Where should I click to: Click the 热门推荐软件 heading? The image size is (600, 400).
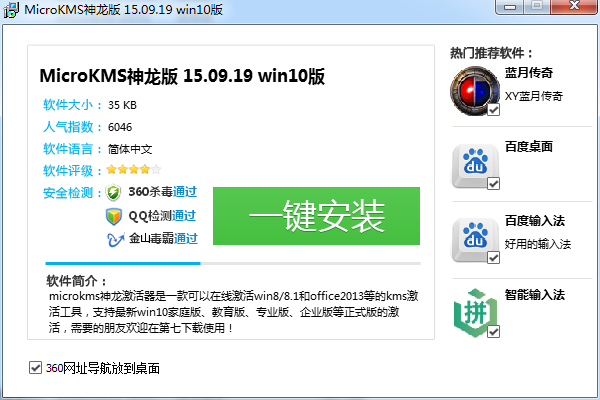491,53
